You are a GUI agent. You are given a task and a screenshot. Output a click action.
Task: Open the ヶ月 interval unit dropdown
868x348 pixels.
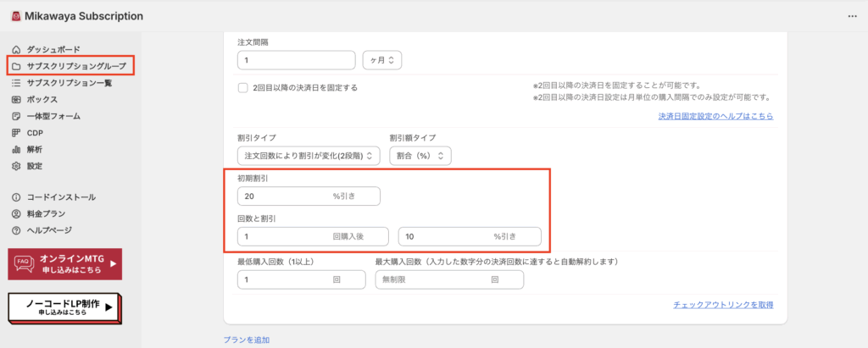click(x=381, y=60)
